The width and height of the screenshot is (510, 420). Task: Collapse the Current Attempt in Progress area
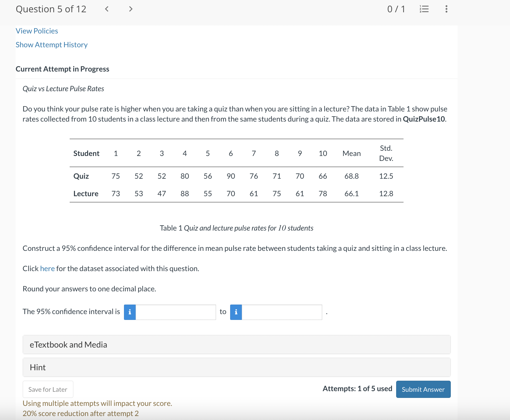click(62, 69)
